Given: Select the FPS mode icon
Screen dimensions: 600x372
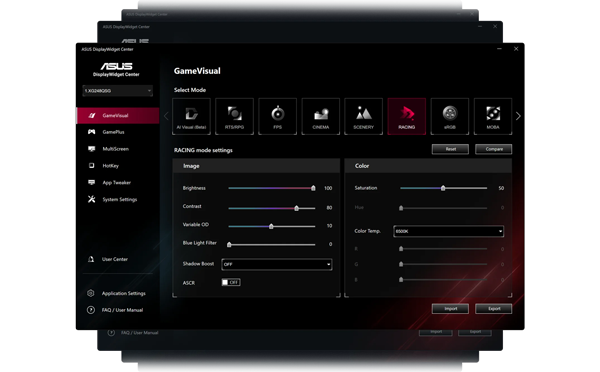Looking at the screenshot, I should (277, 116).
